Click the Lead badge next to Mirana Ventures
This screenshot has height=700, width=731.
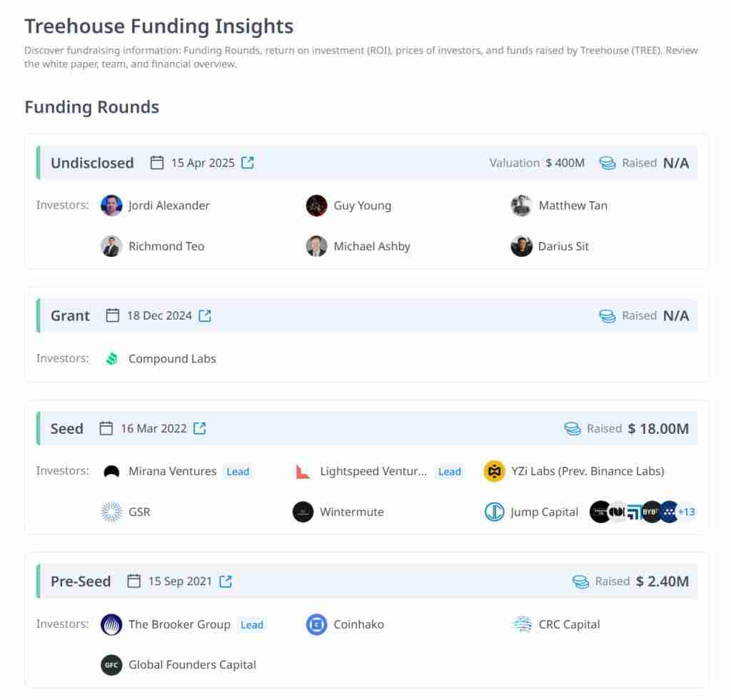tap(238, 471)
